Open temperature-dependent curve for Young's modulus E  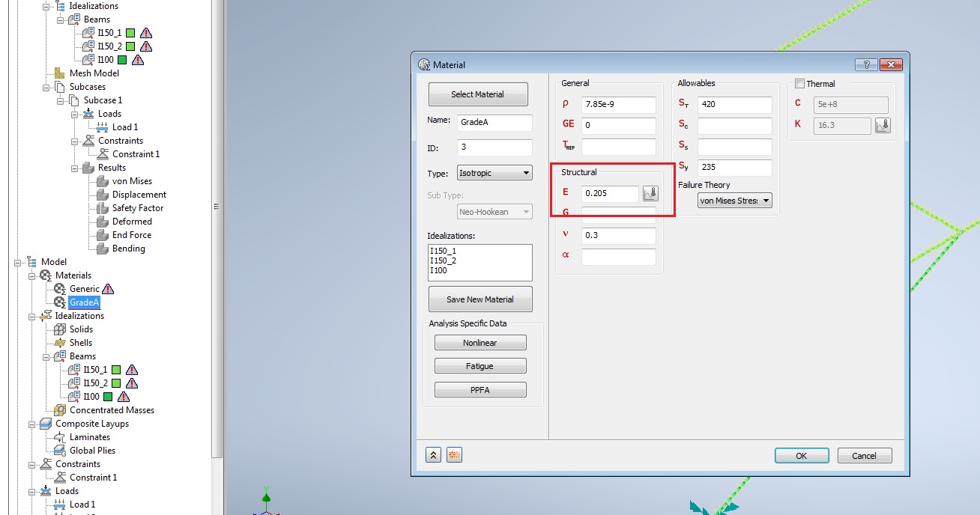click(x=650, y=193)
